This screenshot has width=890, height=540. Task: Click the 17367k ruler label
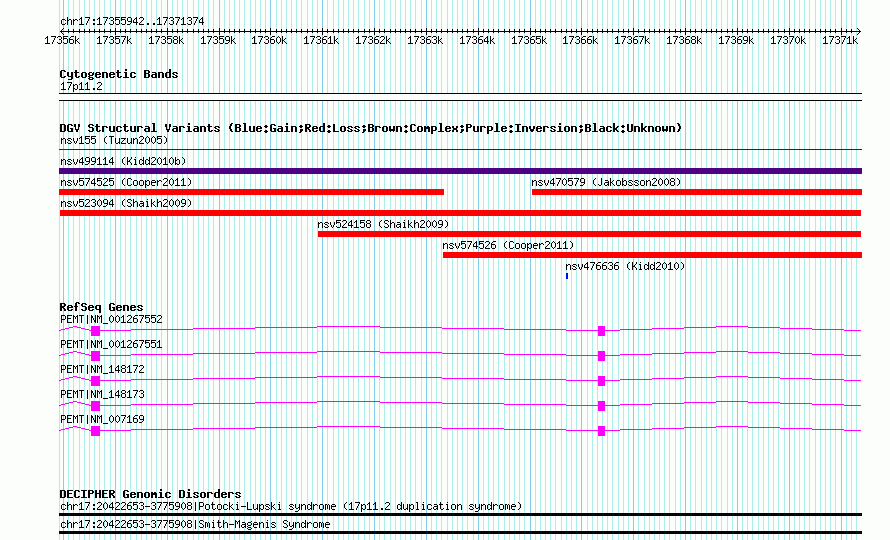[x=632, y=40]
